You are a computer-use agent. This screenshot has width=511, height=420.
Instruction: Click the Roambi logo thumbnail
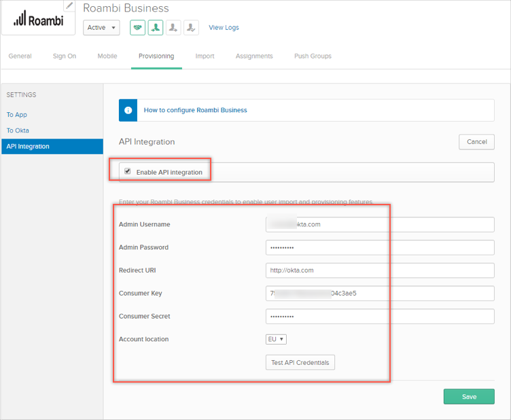pyautogui.click(x=38, y=19)
